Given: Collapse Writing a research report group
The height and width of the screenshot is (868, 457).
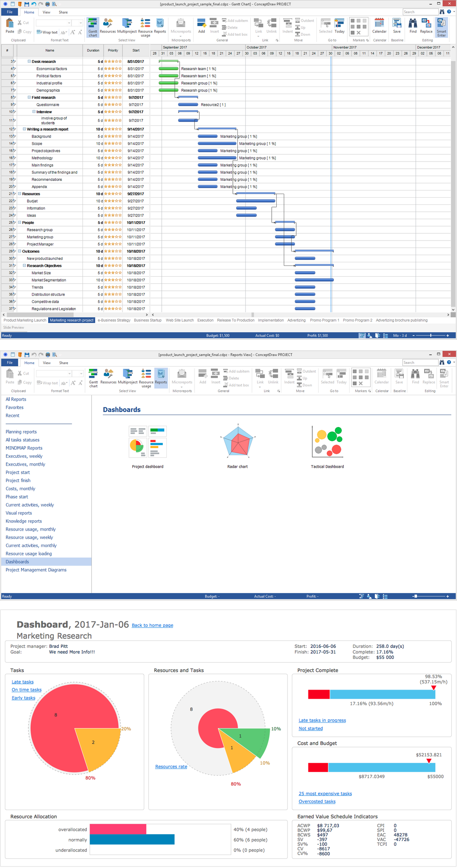Looking at the screenshot, I should [24, 129].
